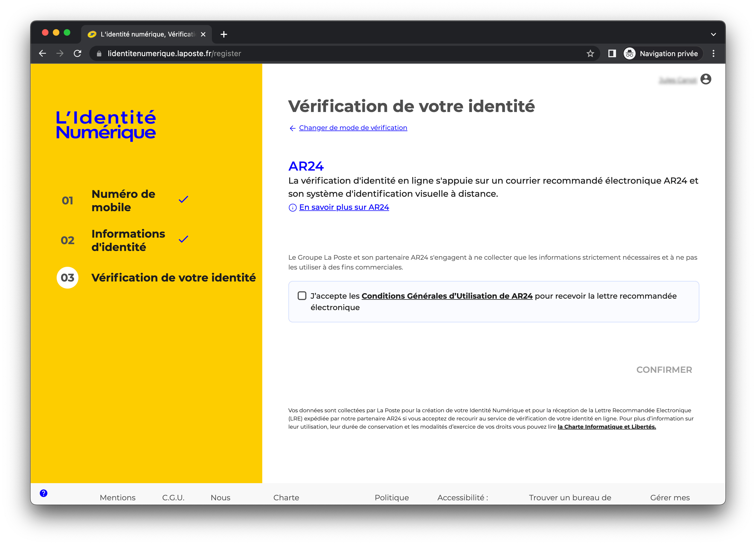Go back with the browser back arrow
The width and height of the screenshot is (756, 545).
[42, 53]
